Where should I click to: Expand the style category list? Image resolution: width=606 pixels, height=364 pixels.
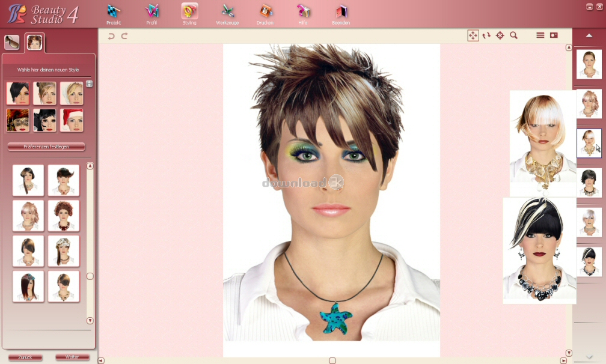click(90, 84)
